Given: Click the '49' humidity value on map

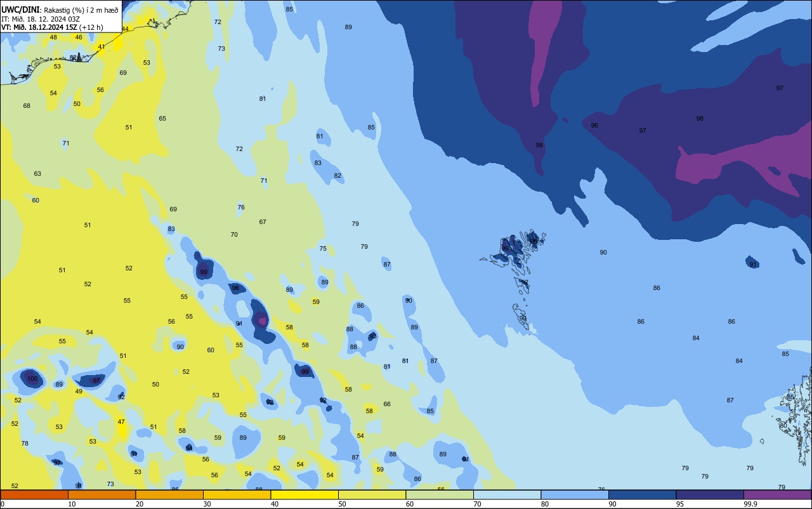Looking at the screenshot, I should click(79, 391).
